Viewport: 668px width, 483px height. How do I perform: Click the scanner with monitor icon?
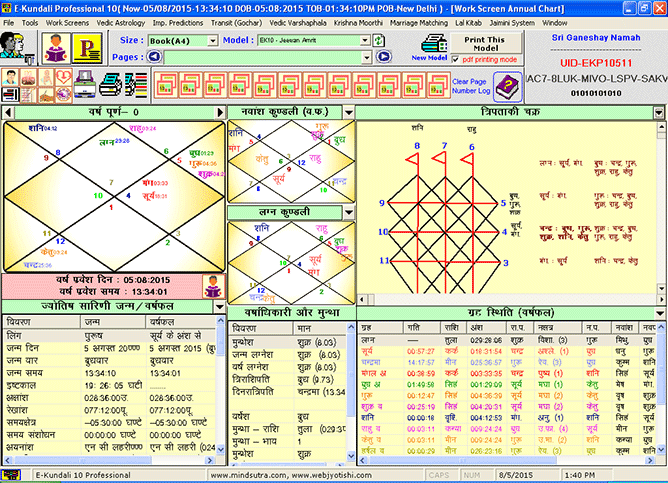coord(85,84)
